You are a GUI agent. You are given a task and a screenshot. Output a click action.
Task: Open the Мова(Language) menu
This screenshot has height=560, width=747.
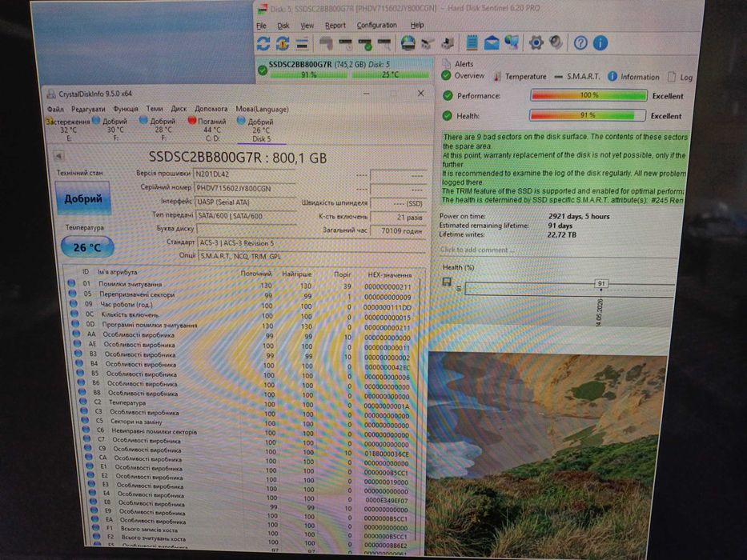(x=262, y=109)
